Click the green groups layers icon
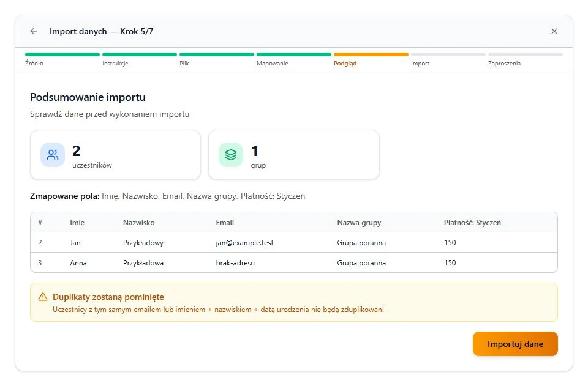588x386 pixels. tap(231, 155)
